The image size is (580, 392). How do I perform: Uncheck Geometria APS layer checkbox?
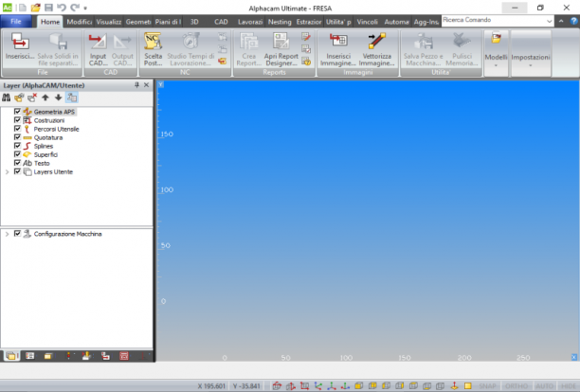(17, 111)
